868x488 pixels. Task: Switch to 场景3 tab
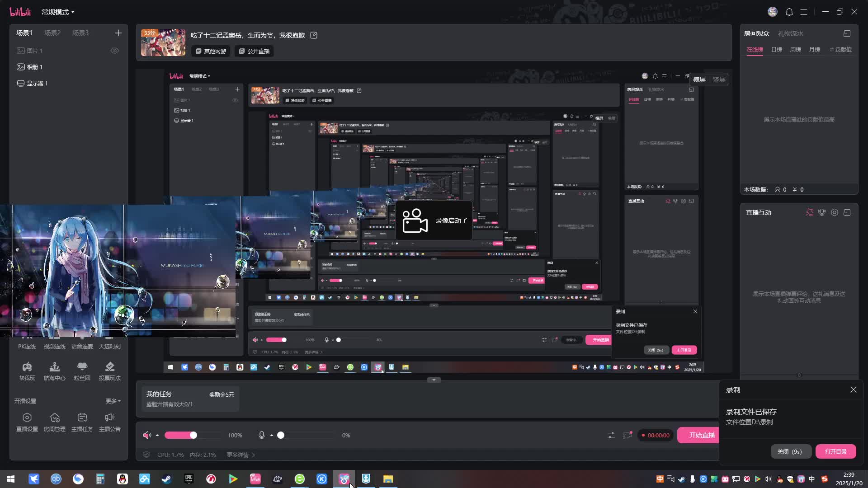pyautogui.click(x=80, y=33)
